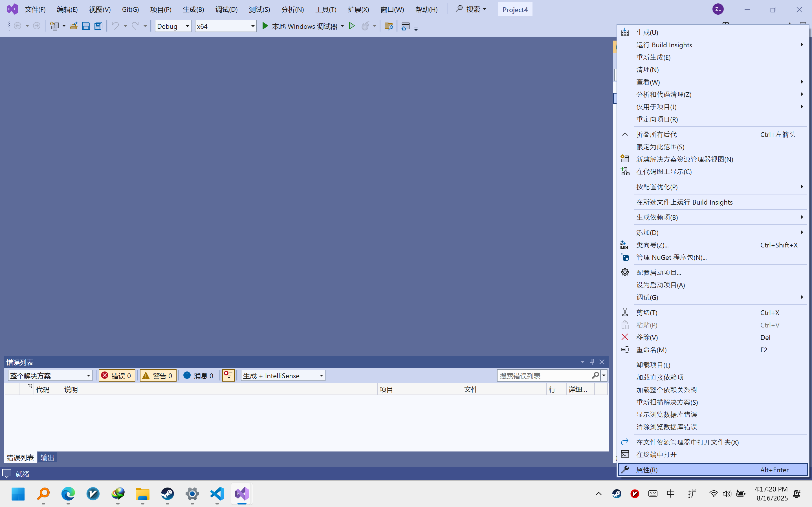The image size is (812, 507).
Task: Open the x64 platform dropdown
Action: click(x=253, y=26)
